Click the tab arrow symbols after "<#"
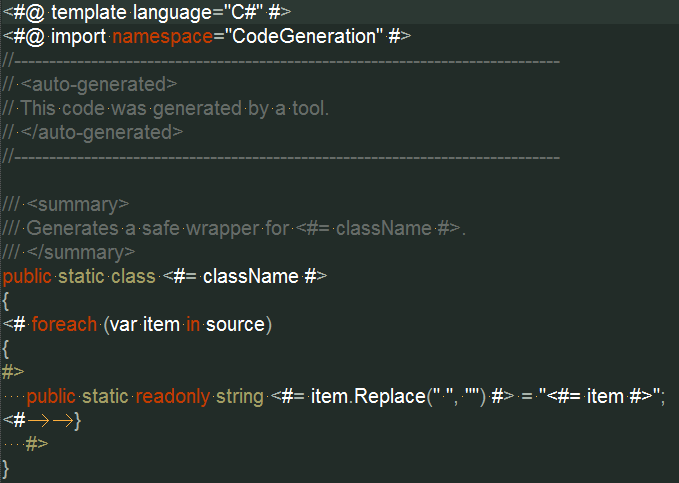Image resolution: width=679 pixels, height=483 pixels. (x=51, y=421)
